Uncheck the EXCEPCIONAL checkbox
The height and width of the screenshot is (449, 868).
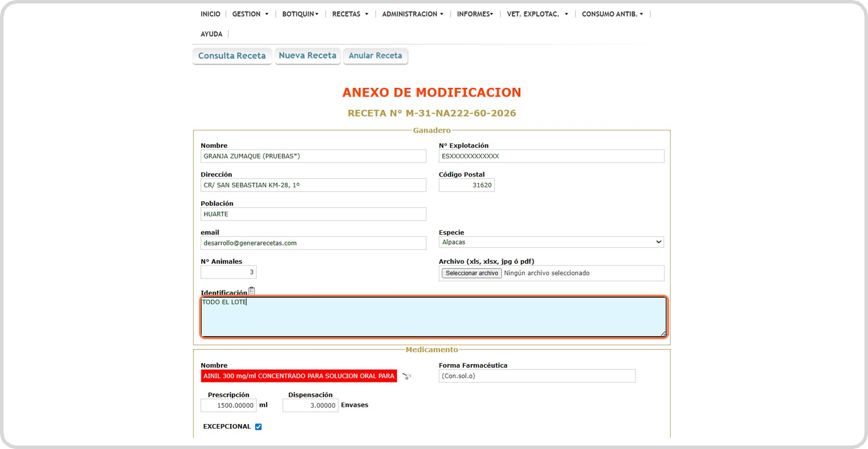coord(258,427)
